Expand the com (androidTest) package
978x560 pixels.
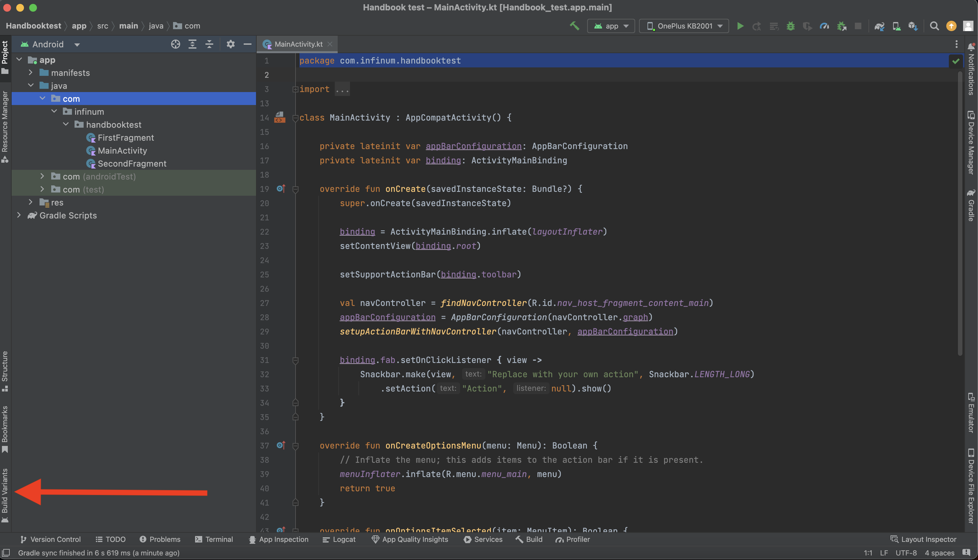(42, 176)
